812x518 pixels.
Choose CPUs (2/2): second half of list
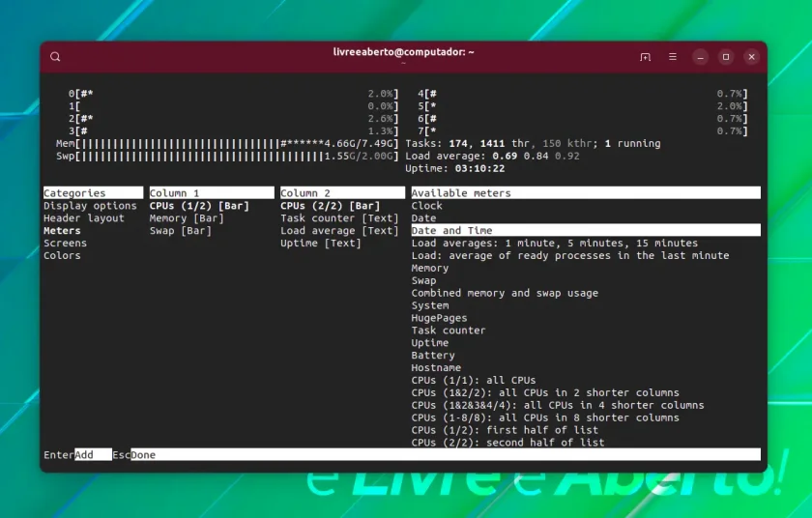(x=508, y=442)
